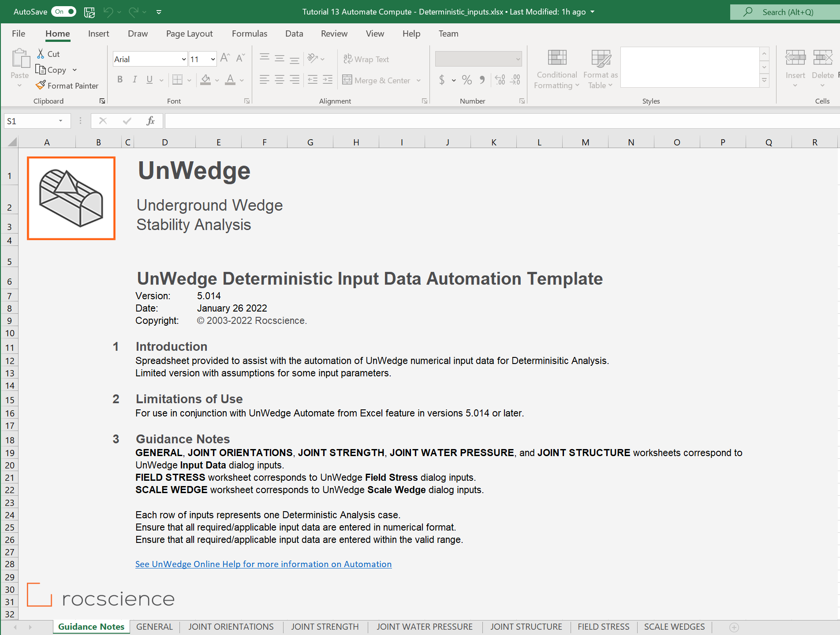840x635 pixels.
Task: Apply the Font Color letter A
Action: point(230,80)
